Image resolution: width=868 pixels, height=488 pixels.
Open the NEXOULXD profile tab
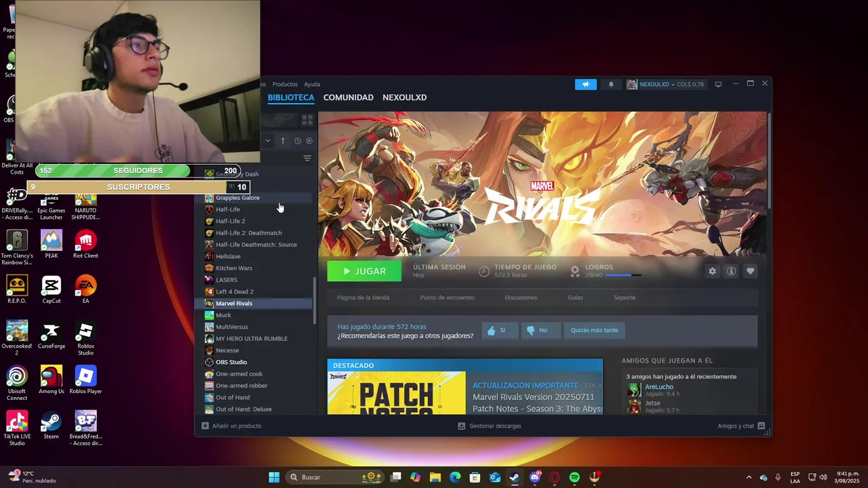(x=405, y=98)
